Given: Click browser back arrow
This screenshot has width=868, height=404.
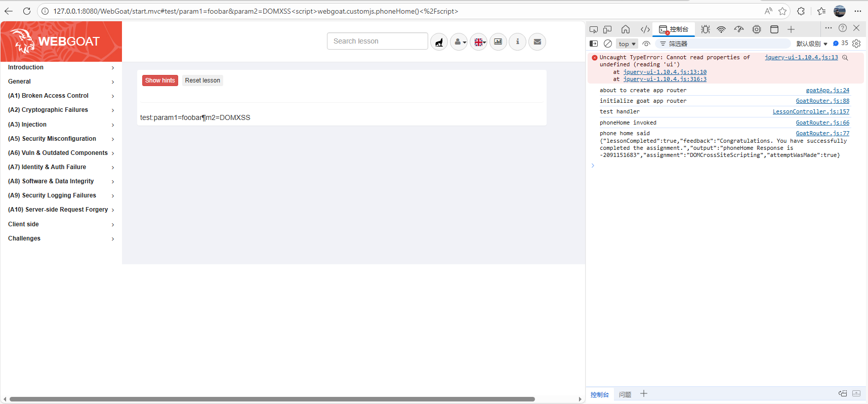Looking at the screenshot, I should tap(9, 11).
